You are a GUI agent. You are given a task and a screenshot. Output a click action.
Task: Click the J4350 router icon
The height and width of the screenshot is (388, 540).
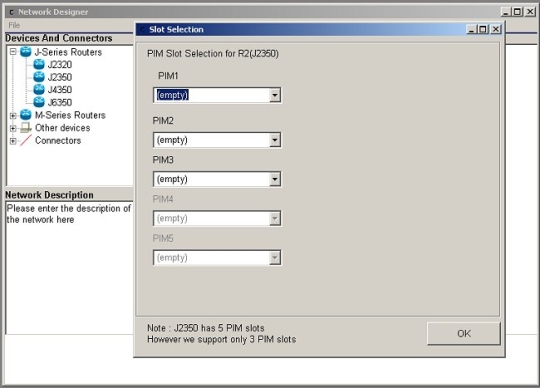coord(39,90)
